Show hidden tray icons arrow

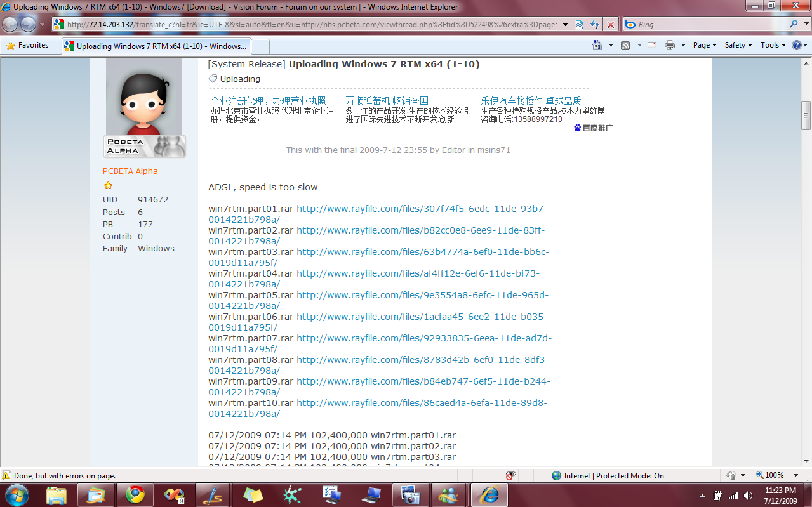coord(702,496)
